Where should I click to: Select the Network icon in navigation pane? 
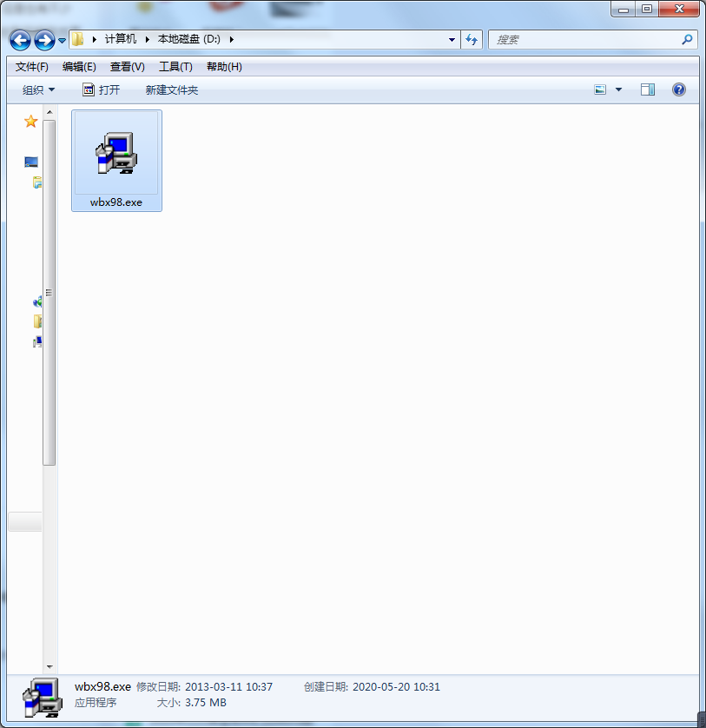tap(37, 301)
